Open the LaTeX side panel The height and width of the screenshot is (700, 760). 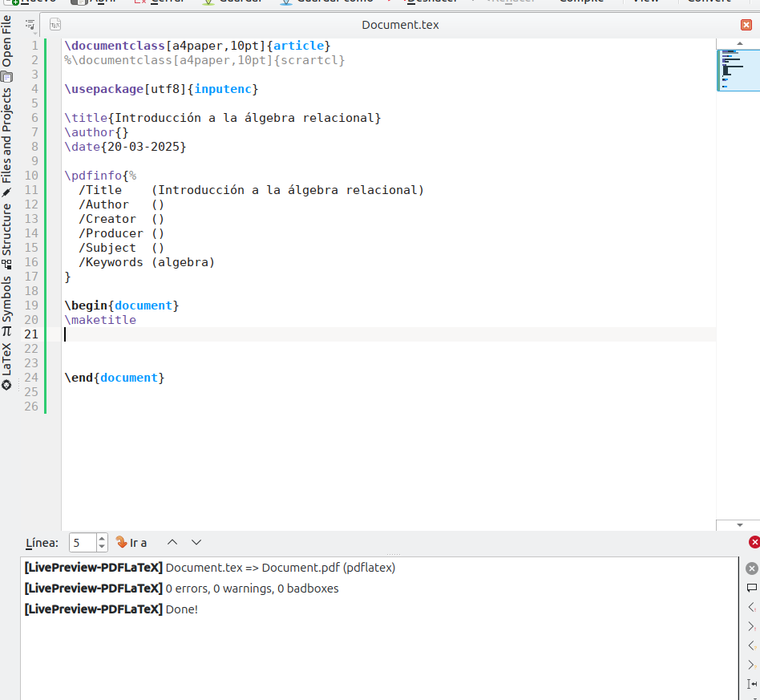coord(6,366)
